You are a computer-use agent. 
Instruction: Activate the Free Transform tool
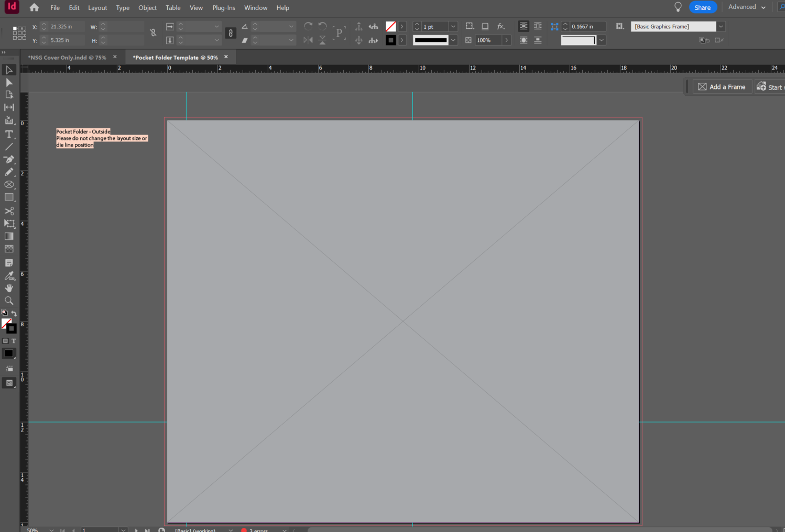[x=9, y=224]
